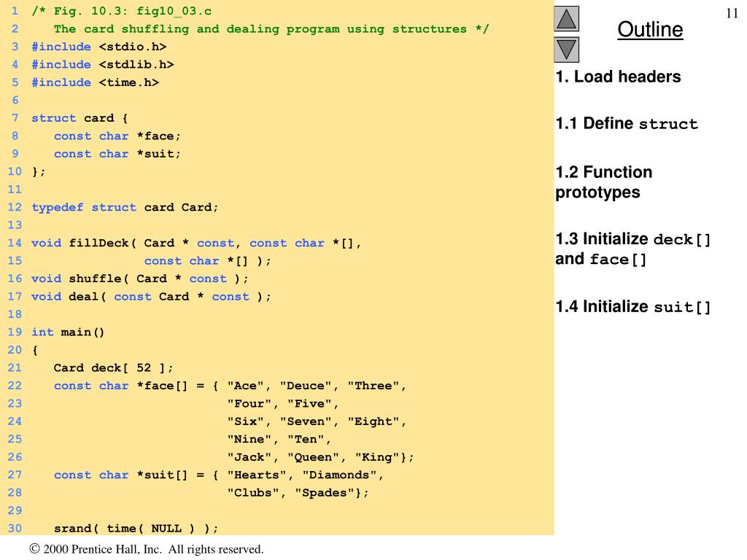
Task: Select the '1. Load headers' outline entry
Action: 619,77
